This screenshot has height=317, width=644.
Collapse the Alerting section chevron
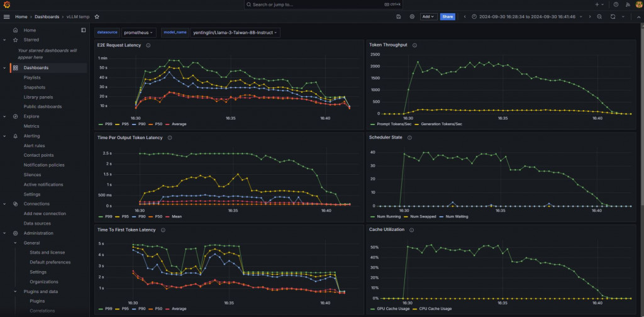4,136
